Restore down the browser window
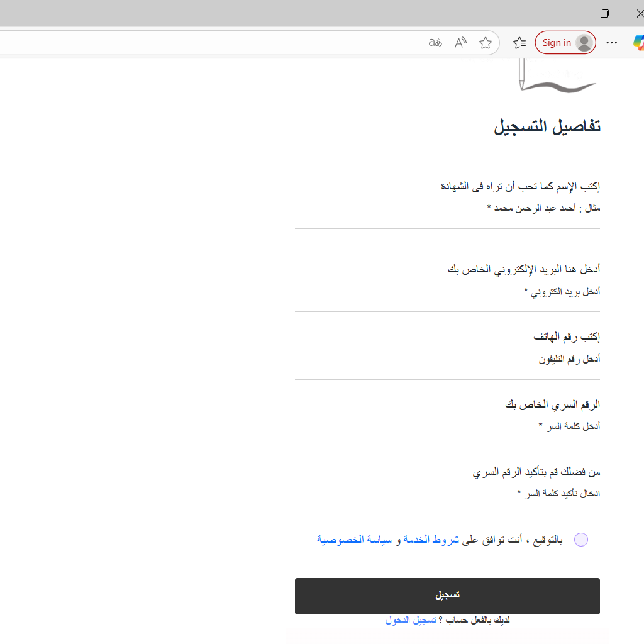This screenshot has height=644, width=644. [604, 13]
